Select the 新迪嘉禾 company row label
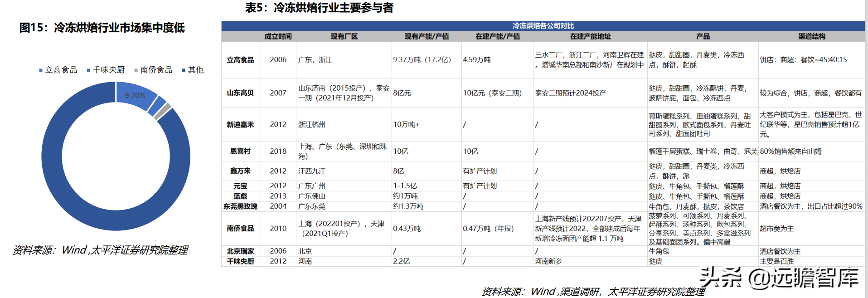 click(x=240, y=125)
